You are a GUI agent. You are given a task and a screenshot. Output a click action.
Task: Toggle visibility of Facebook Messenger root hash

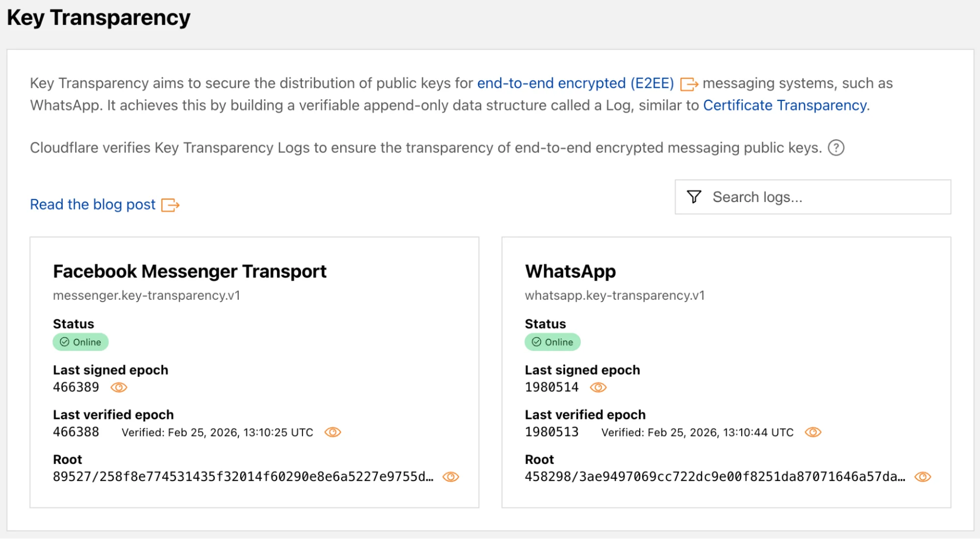point(452,476)
